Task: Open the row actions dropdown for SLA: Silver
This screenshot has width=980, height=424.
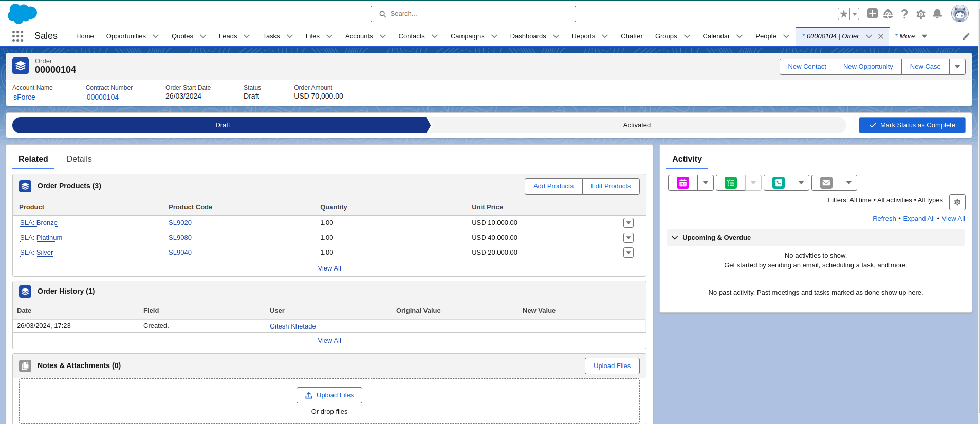Action: pos(628,253)
